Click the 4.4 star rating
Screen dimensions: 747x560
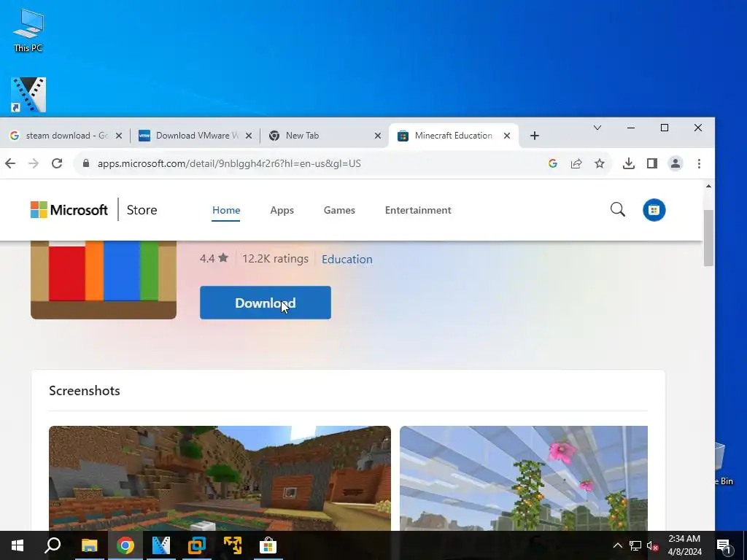214,259
